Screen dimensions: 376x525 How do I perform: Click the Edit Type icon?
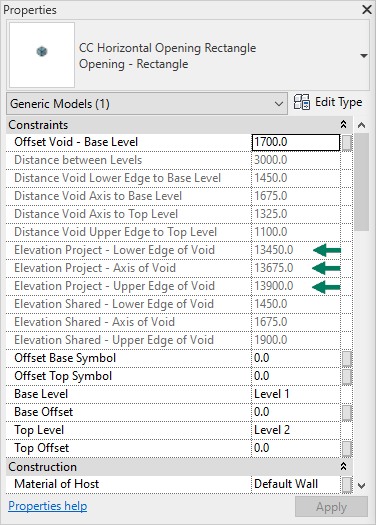click(301, 102)
